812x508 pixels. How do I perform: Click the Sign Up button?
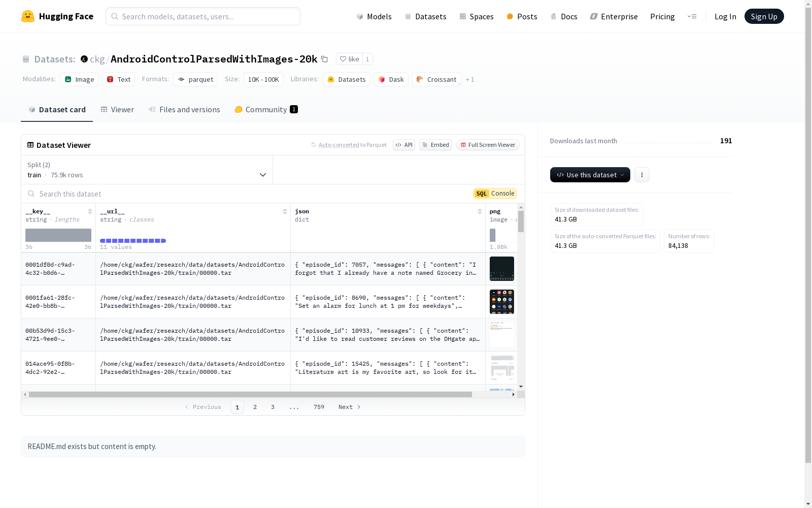[x=764, y=16]
